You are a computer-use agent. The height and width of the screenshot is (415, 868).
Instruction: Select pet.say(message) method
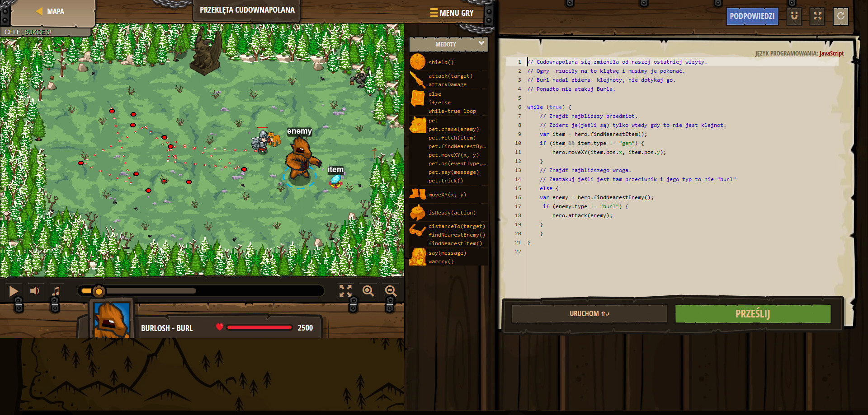[x=453, y=172]
